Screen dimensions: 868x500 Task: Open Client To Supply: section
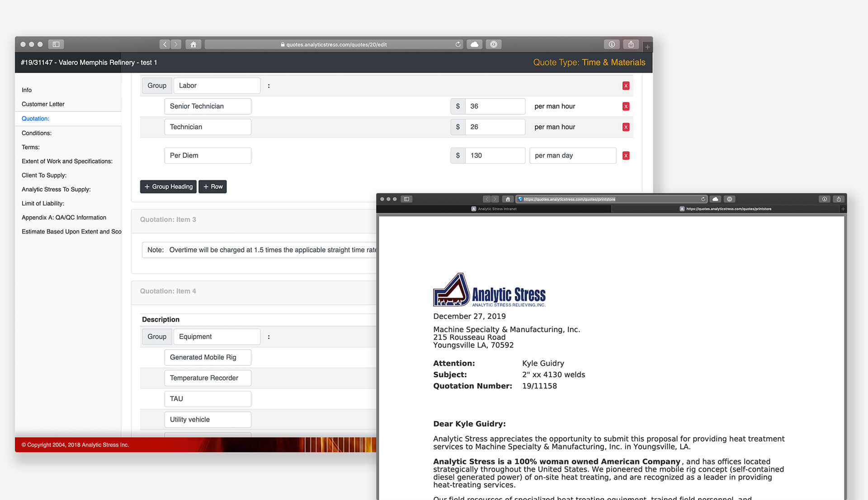pyautogui.click(x=44, y=175)
